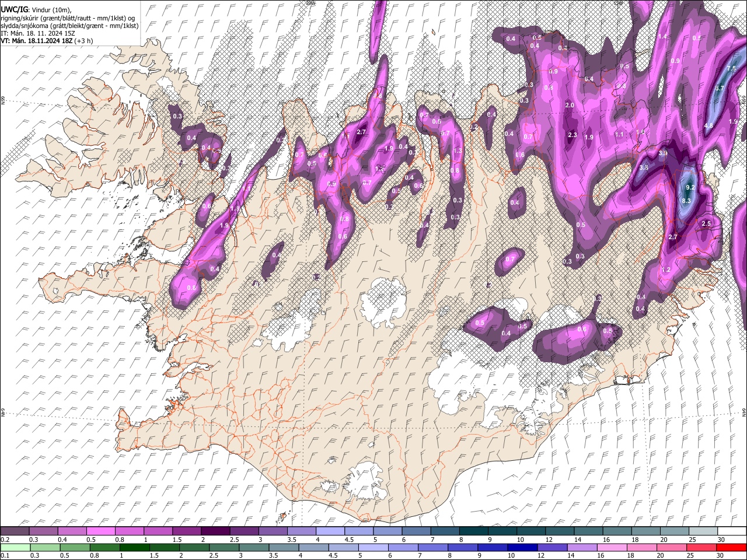747x560 pixels.
Task: Click the 'VT: Mán. 18.11.2024 18Z (+3 h)' line
Action: coord(47,41)
